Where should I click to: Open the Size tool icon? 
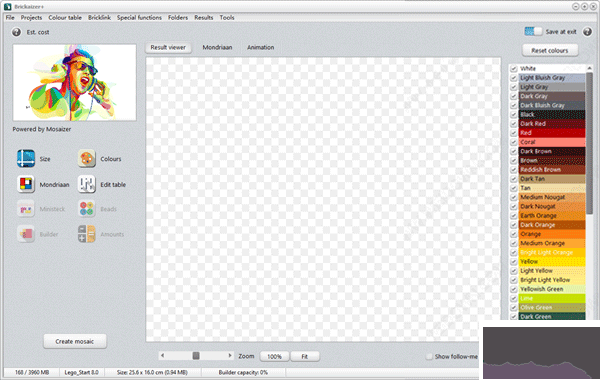pyautogui.click(x=26, y=158)
